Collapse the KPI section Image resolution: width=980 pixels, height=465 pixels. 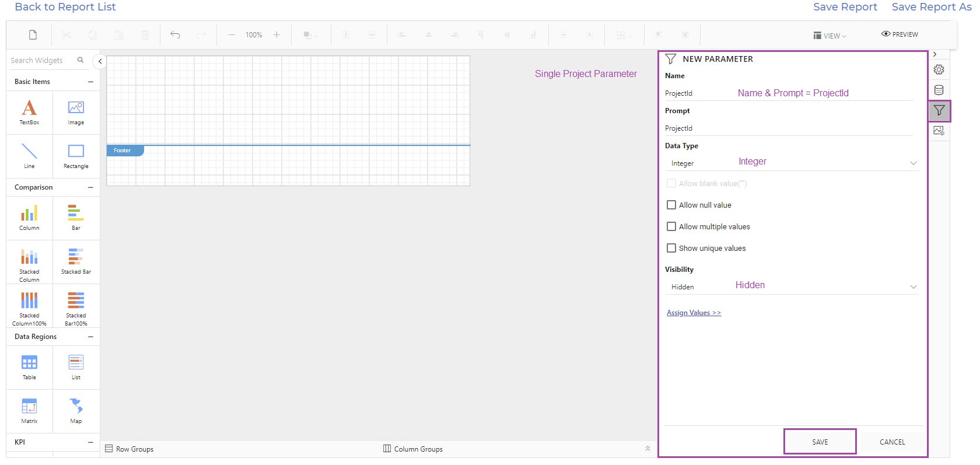click(x=90, y=442)
